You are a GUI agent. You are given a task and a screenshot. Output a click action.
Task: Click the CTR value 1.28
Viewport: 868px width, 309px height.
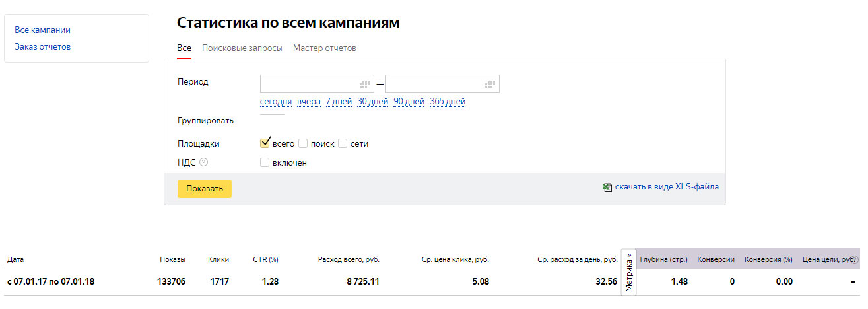point(270,281)
